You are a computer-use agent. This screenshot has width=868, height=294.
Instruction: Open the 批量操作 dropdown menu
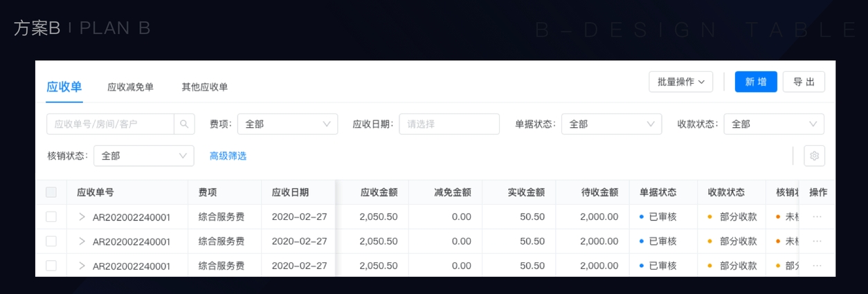(680, 82)
